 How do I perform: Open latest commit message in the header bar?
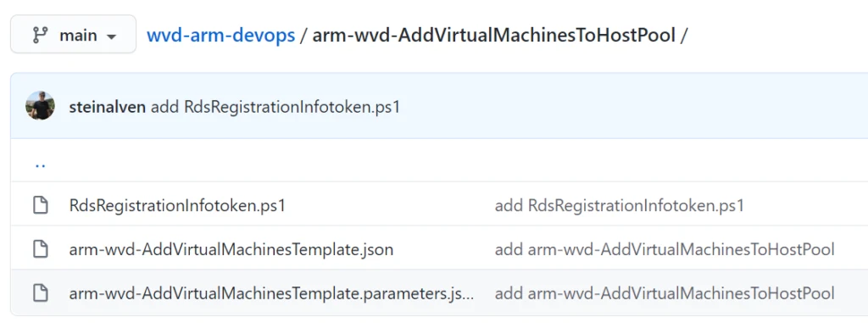[275, 107]
